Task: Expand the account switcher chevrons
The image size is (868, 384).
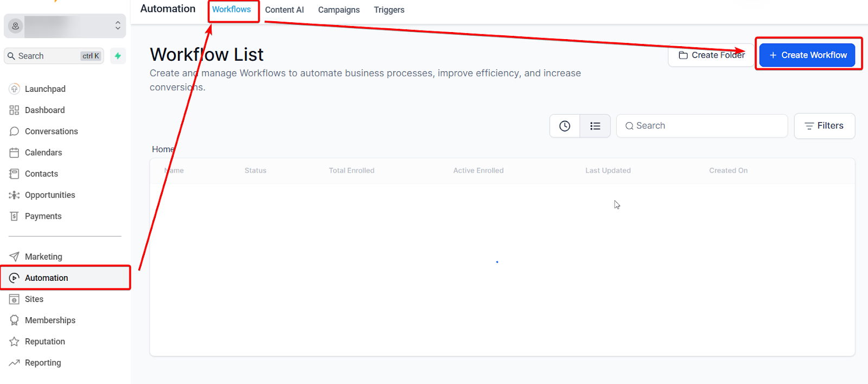Action: (x=118, y=26)
